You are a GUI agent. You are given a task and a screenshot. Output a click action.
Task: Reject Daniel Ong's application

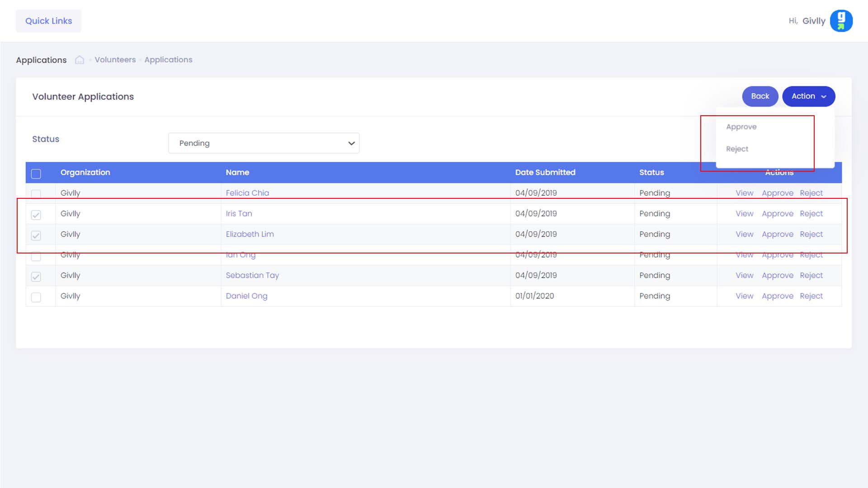811,296
